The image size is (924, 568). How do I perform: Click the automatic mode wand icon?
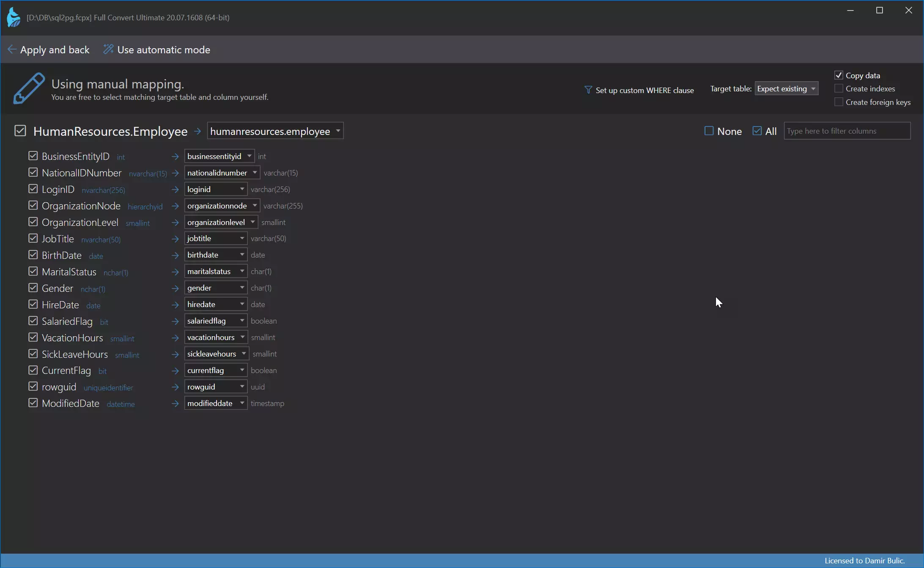(107, 49)
